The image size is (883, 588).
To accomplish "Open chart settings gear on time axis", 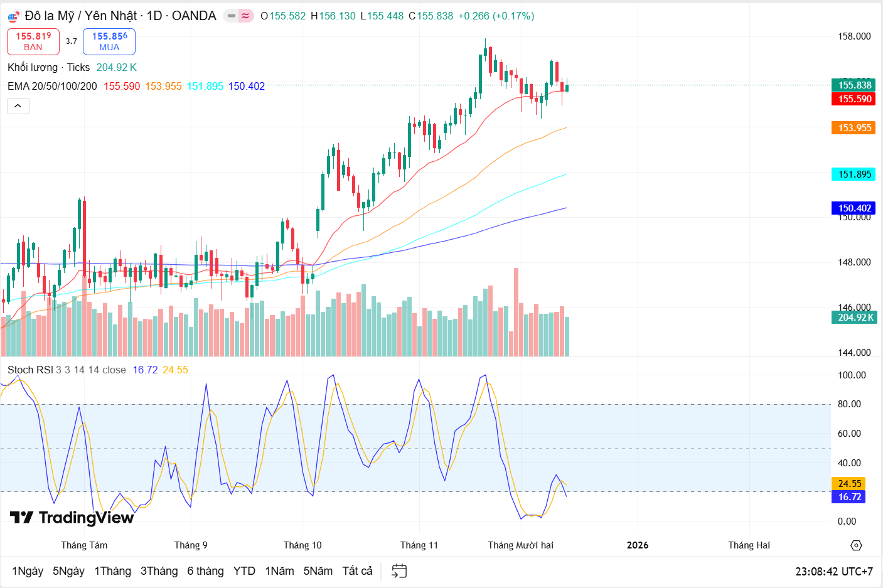I will [x=856, y=545].
